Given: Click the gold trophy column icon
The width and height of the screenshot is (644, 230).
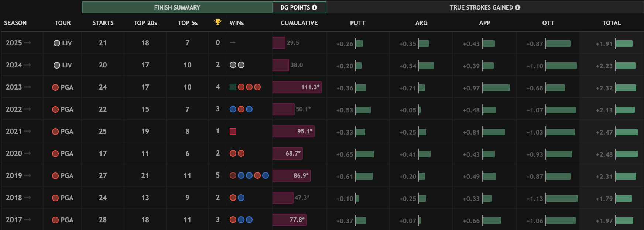Looking at the screenshot, I should point(218,22).
